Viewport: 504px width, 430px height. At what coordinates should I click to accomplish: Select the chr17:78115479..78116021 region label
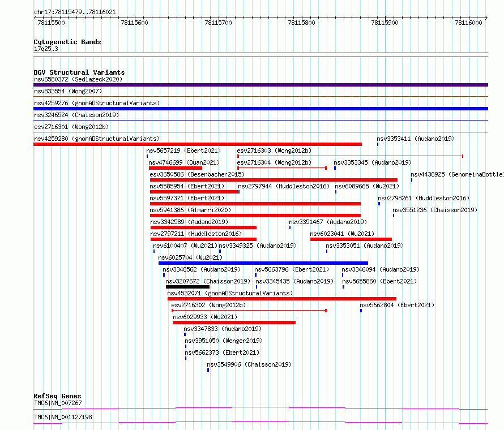(x=75, y=12)
